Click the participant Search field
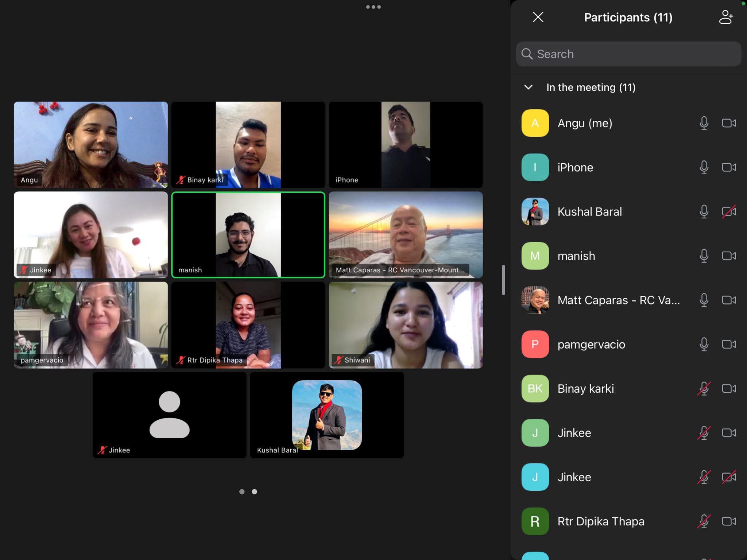This screenshot has height=560, width=747. [x=628, y=54]
